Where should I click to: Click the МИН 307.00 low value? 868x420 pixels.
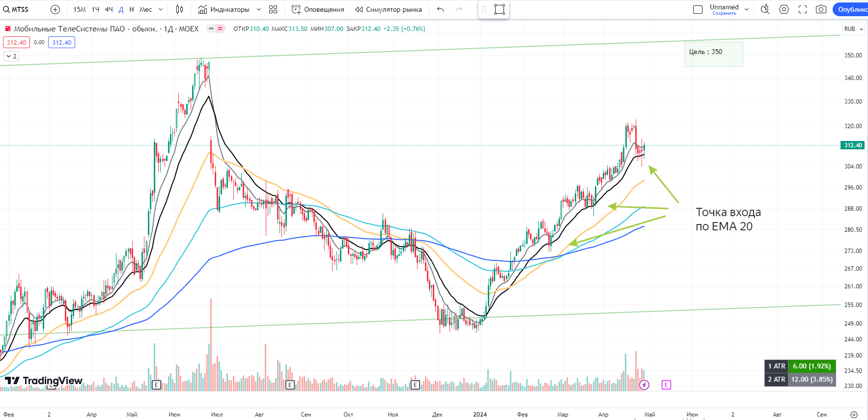327,29
